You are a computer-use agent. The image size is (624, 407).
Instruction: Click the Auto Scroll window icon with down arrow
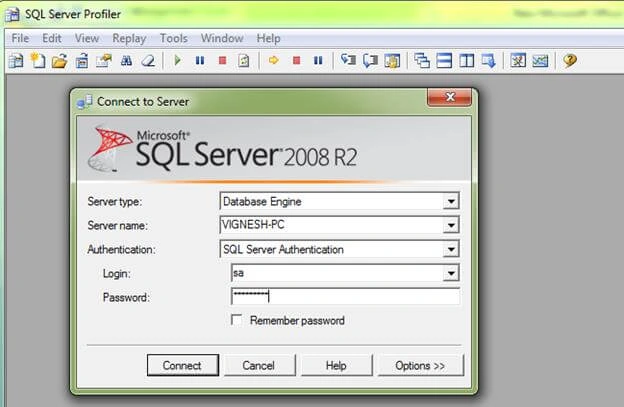pyautogui.click(x=489, y=61)
